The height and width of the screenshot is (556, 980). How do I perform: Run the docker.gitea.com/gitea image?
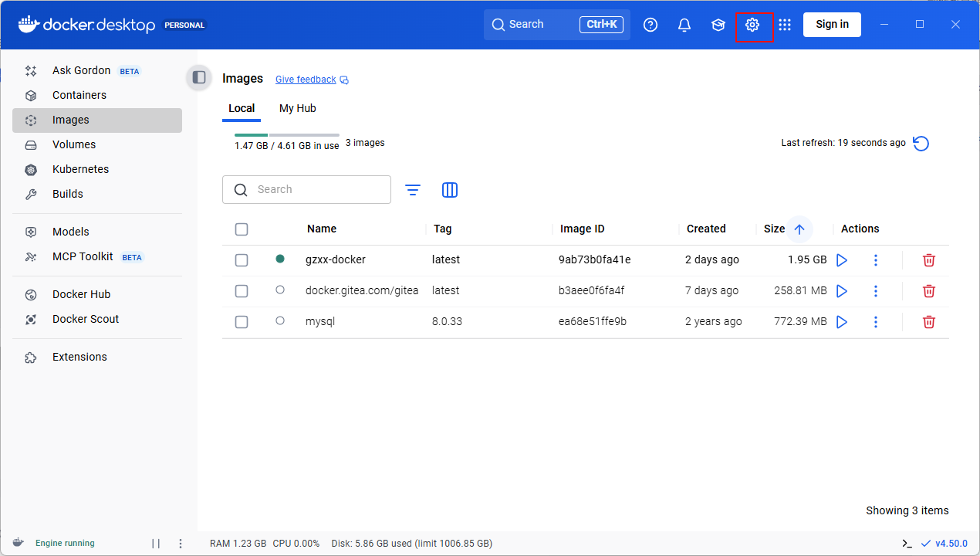coord(842,291)
